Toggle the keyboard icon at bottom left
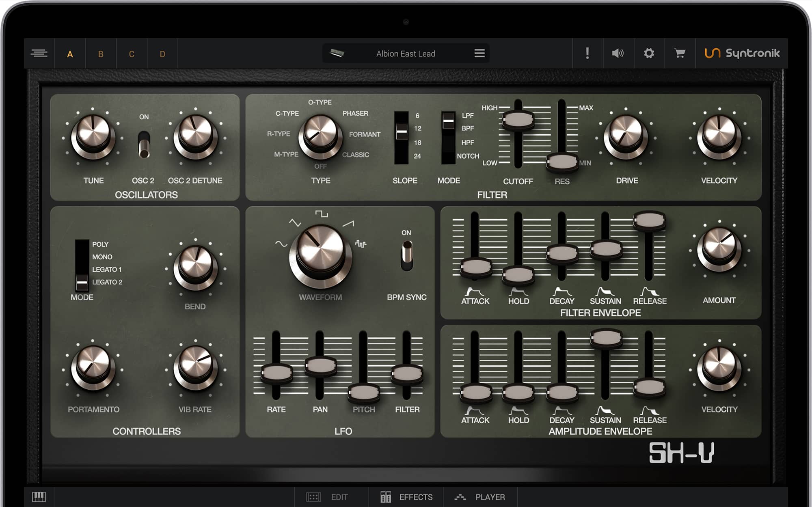This screenshot has height=507, width=812. [39, 496]
